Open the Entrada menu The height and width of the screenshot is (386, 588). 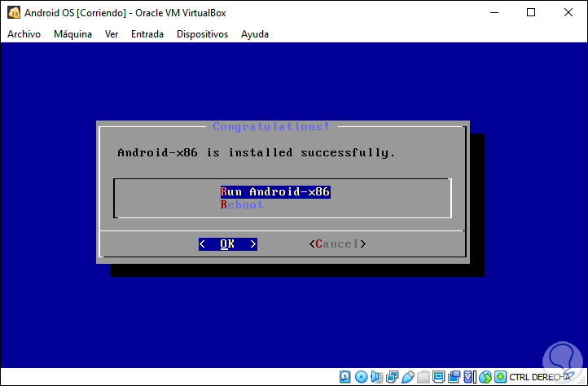click(x=147, y=34)
